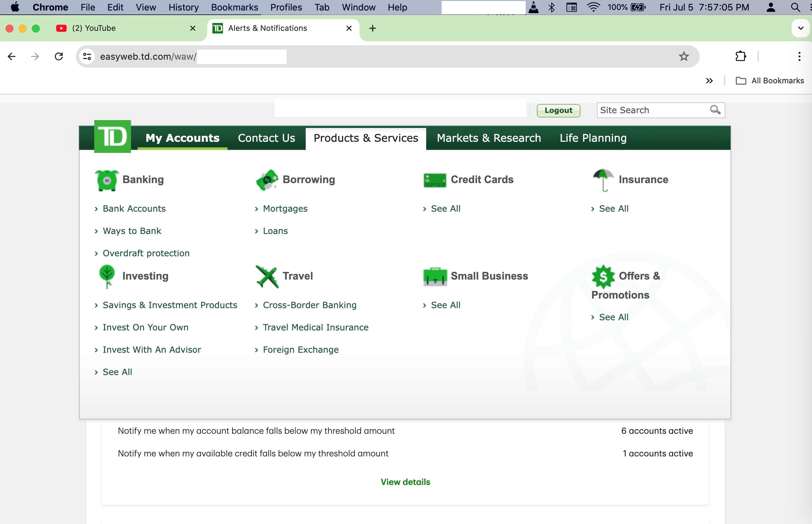Screen dimensions: 812x524
Task: Click the Site Search magnifying glass
Action: pos(715,110)
